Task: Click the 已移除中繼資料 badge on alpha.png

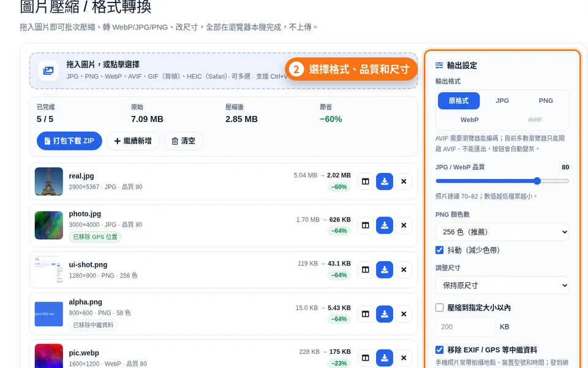Action: click(93, 325)
